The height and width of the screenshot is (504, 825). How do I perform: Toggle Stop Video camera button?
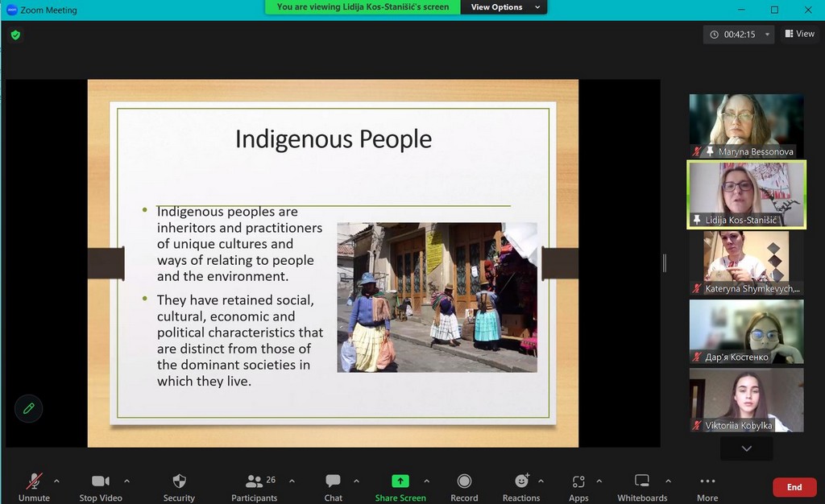[x=101, y=481]
